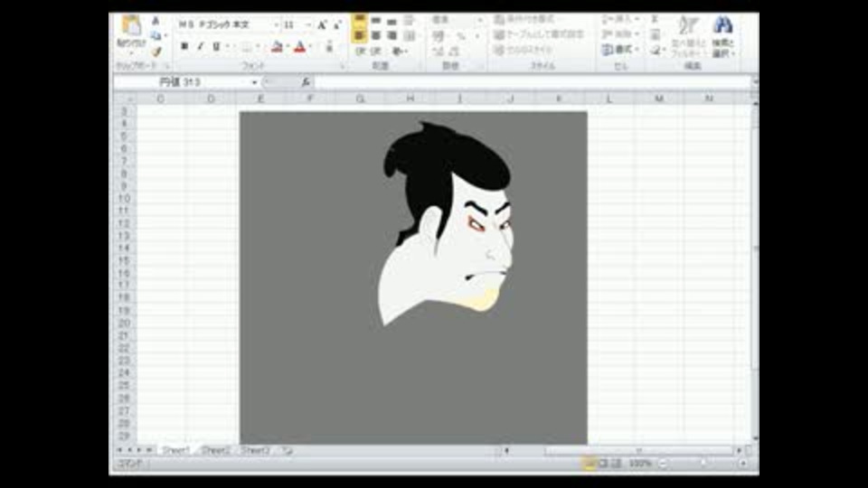This screenshot has width=868, height=488.
Task: Select row 10 header
Action: (x=125, y=199)
